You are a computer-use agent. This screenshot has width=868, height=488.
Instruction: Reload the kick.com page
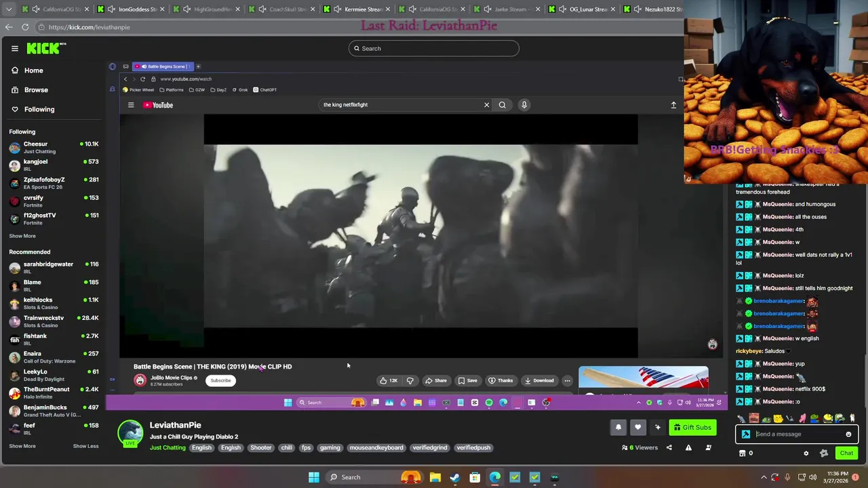pyautogui.click(x=25, y=27)
